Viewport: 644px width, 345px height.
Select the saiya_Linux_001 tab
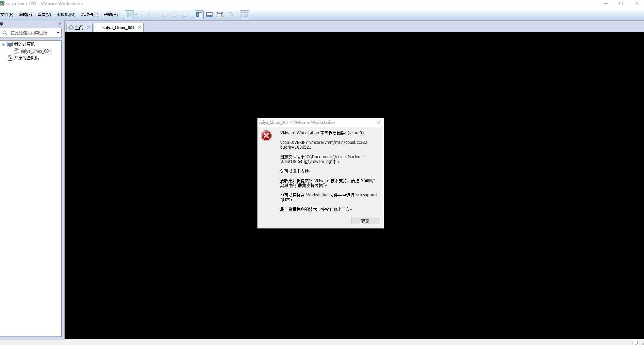[119, 28]
